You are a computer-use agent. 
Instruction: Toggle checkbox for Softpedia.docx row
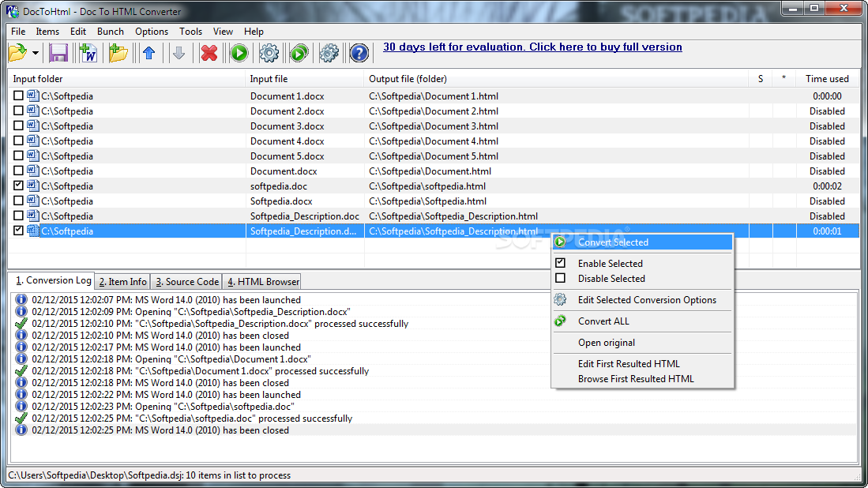[x=18, y=201]
